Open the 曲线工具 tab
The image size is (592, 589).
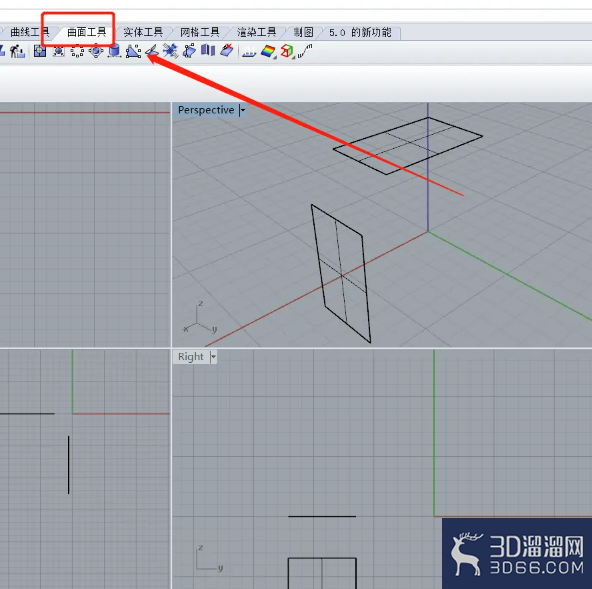tap(29, 32)
